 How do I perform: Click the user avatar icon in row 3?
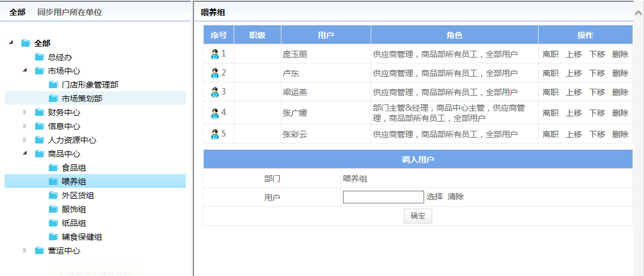(215, 92)
